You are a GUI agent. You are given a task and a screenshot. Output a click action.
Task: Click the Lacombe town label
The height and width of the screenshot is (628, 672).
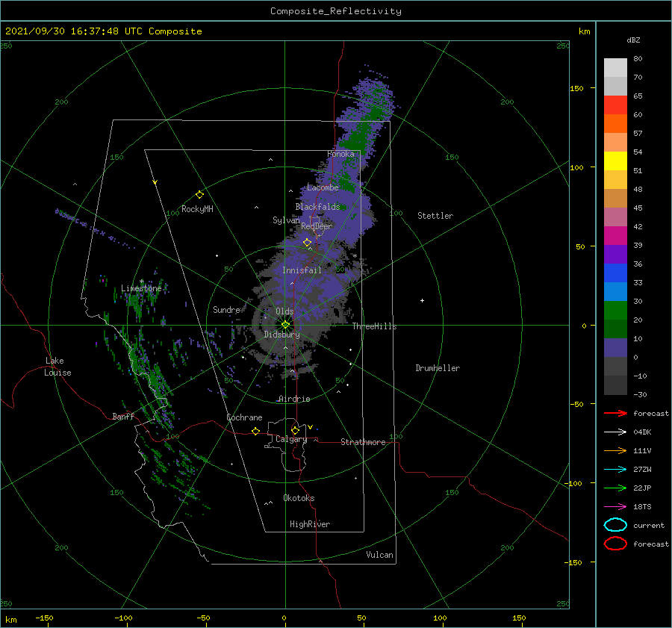point(323,187)
